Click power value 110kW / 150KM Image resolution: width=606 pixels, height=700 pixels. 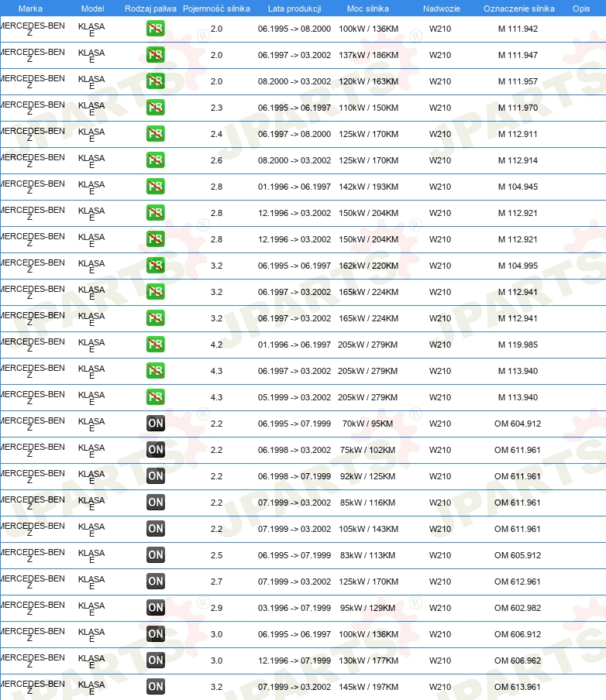click(x=368, y=108)
